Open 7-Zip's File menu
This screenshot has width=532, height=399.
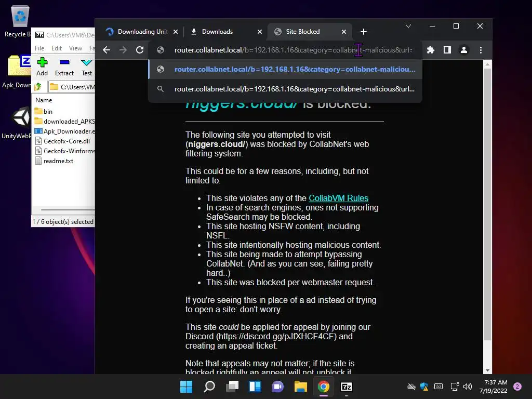pos(39,48)
